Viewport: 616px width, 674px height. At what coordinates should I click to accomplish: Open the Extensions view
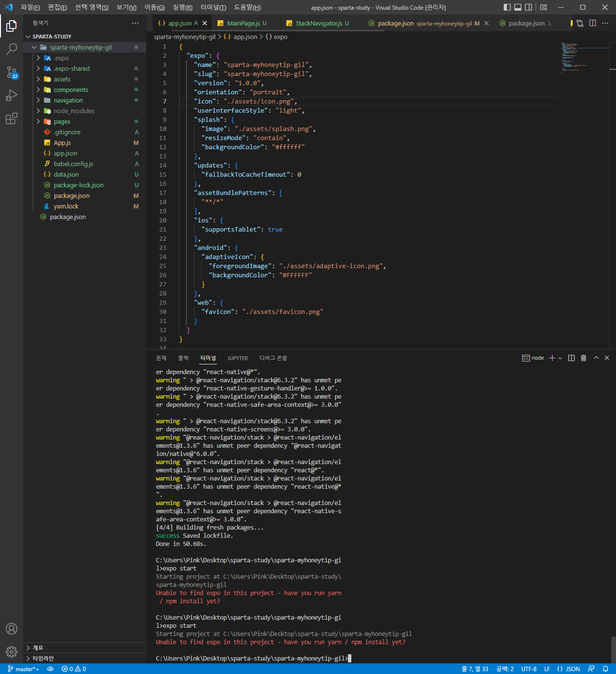tap(12, 118)
